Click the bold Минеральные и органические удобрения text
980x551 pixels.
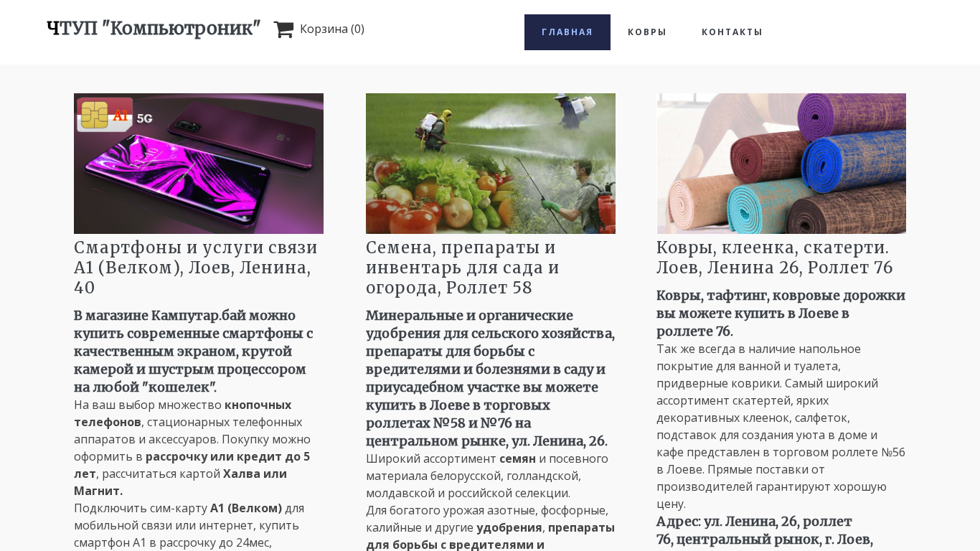coord(491,378)
